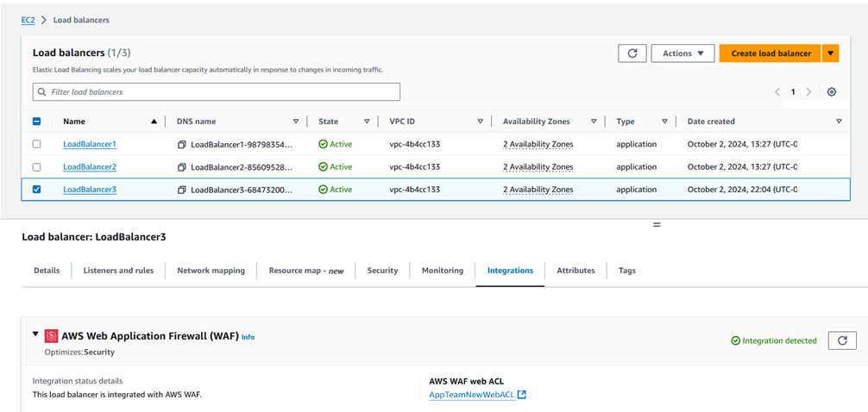Show Availability Zones for LoadBalancer3
Viewport: 868px width, 412px height.
point(538,190)
